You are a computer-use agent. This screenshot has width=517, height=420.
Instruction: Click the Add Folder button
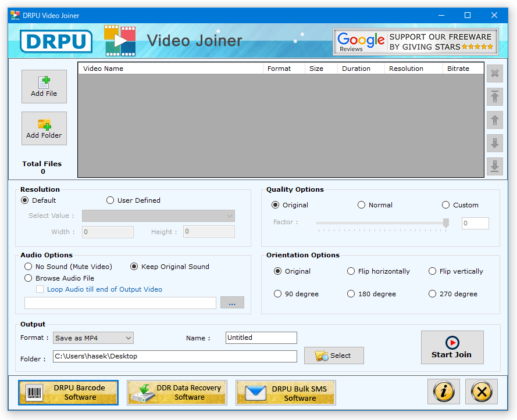pos(44,128)
